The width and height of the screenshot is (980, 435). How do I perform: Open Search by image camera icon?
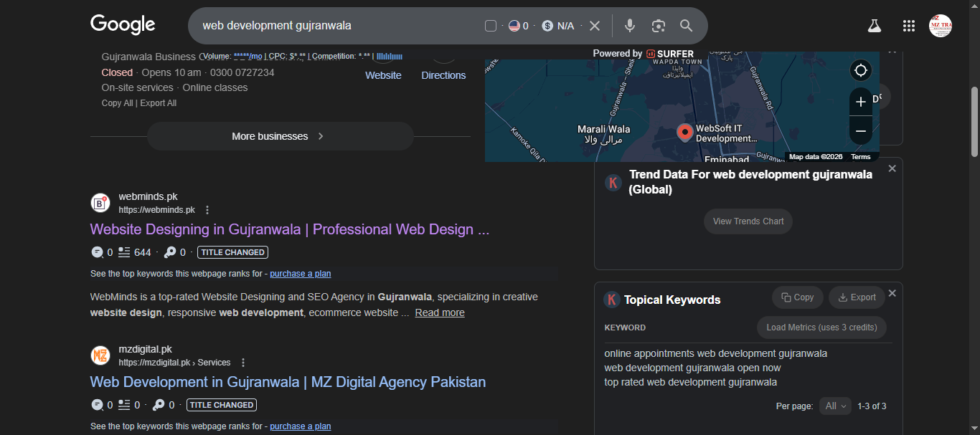coord(659,26)
